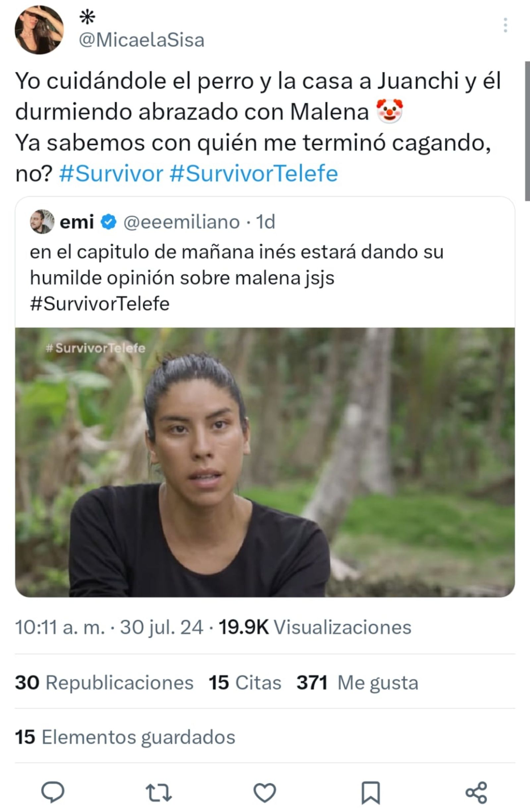Tap the repost arrows icon
Image resolution: width=530 pixels, height=812 pixels.
pos(158,792)
